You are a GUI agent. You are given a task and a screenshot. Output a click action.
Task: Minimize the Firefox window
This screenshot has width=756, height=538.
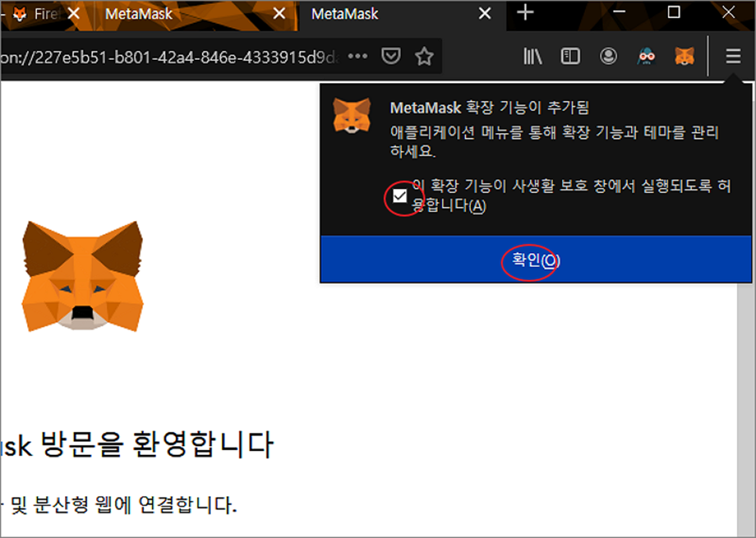pyautogui.click(x=619, y=12)
